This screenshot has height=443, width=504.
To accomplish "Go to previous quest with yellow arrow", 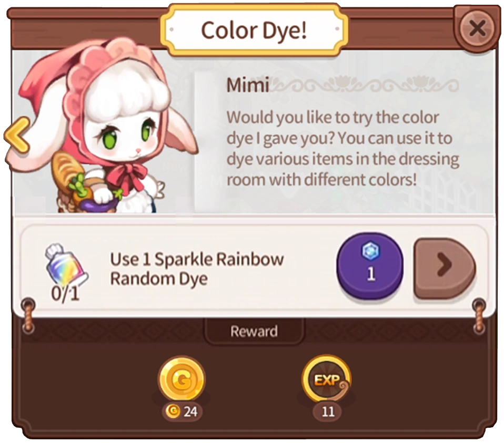I will [x=17, y=135].
